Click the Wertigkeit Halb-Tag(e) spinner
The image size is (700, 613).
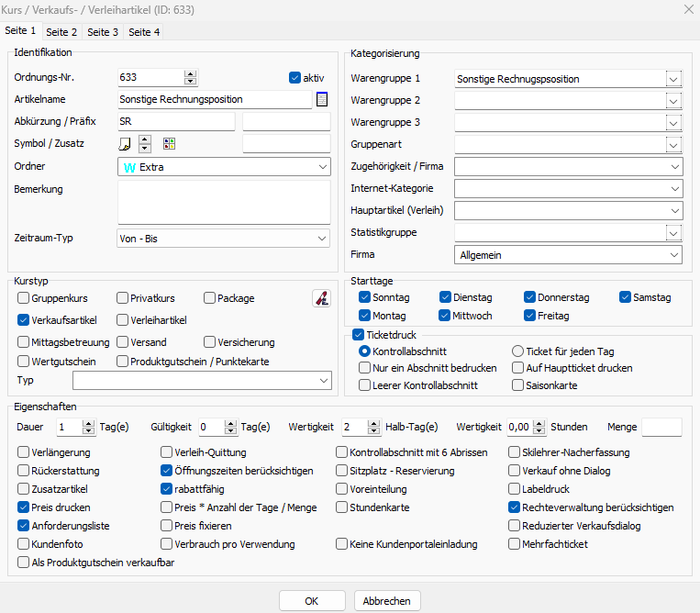pyautogui.click(x=373, y=427)
